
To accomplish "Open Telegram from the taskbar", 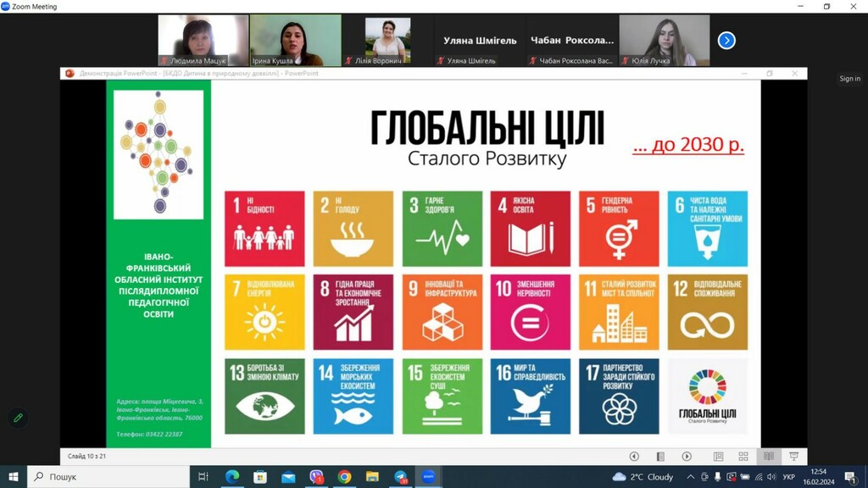I will click(x=401, y=476).
